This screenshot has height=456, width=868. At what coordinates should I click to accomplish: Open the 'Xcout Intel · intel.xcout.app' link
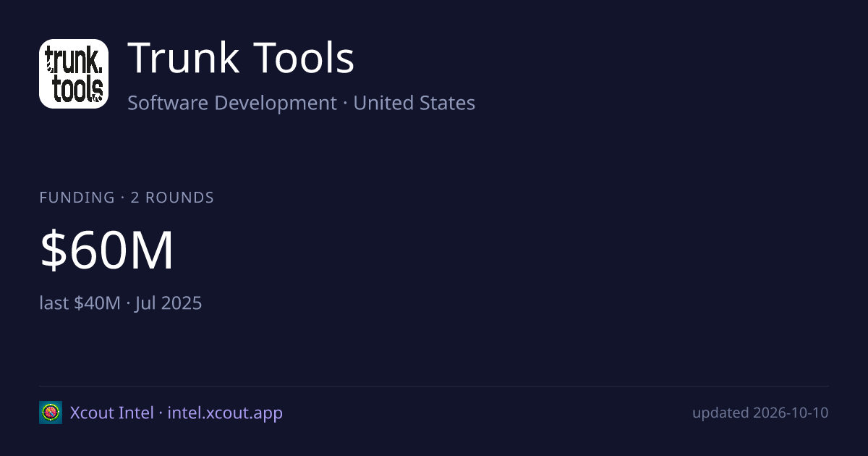(x=176, y=413)
